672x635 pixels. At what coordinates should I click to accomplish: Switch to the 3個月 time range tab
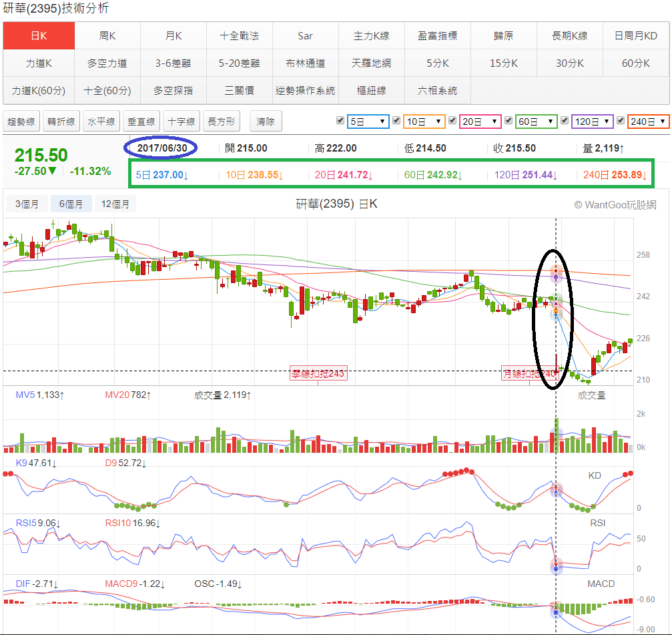coord(27,204)
